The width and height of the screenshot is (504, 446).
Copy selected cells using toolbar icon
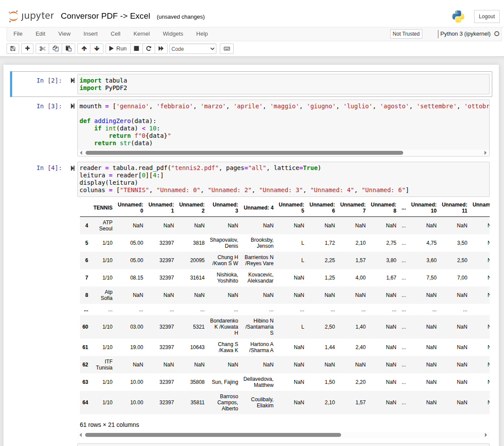(55, 49)
